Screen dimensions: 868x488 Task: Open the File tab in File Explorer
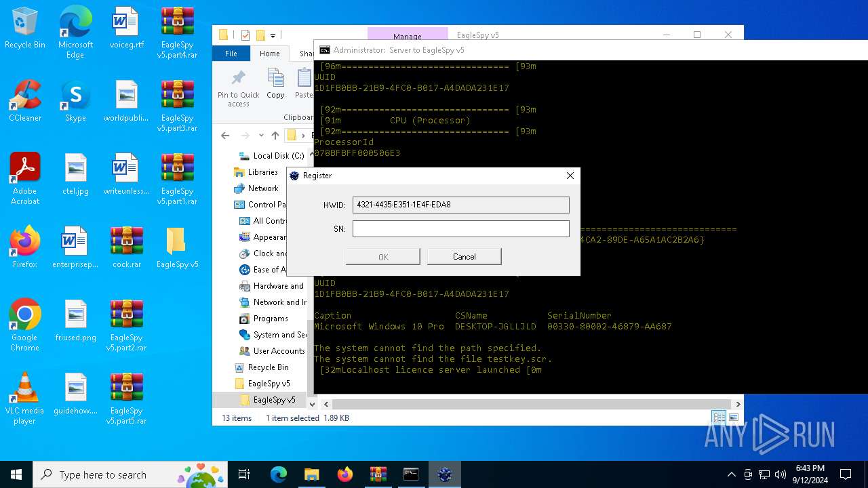(231, 54)
